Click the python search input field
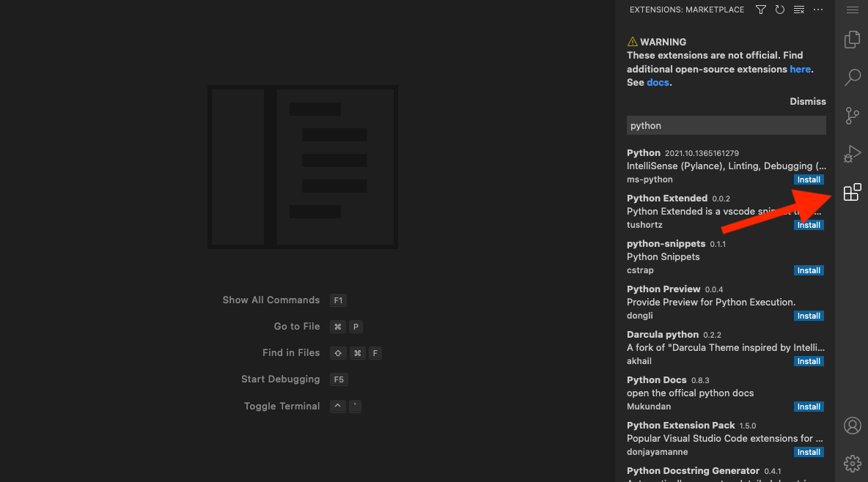This screenshot has height=482, width=868. [x=726, y=125]
